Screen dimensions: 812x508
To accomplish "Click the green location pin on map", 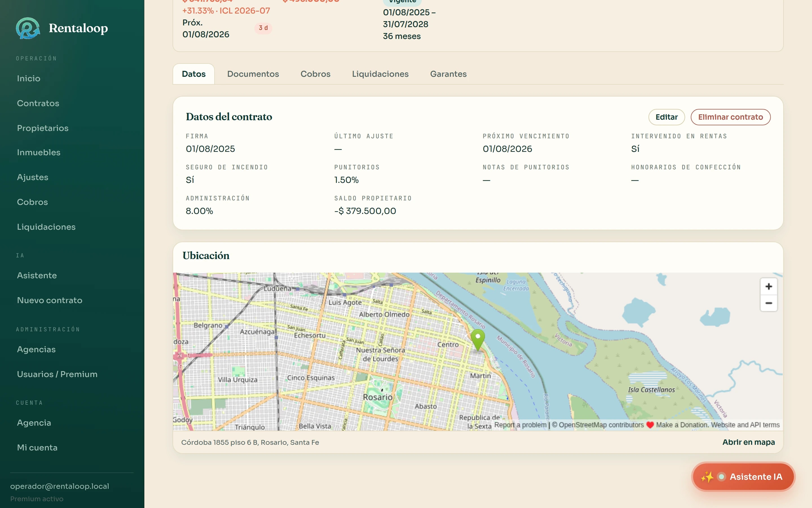I will [477, 340].
